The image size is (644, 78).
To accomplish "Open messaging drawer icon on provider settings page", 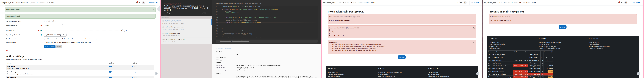I will tap(139, 3).
